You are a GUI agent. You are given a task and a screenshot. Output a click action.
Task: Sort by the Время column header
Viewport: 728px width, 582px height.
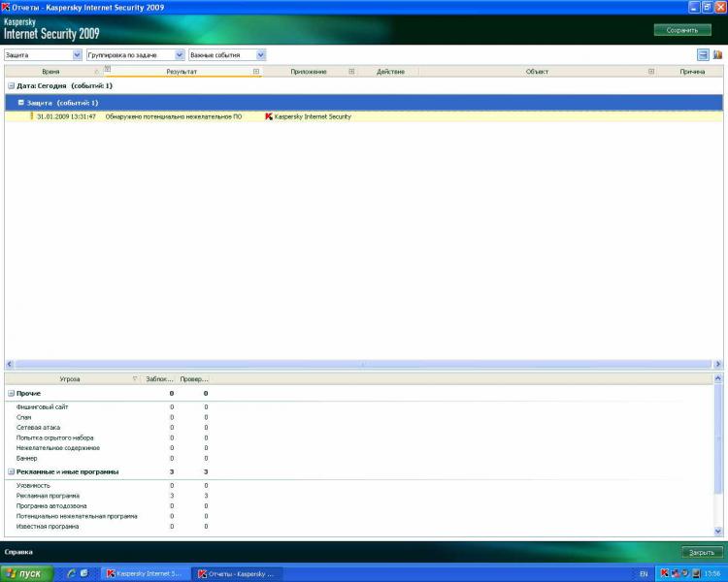coord(50,72)
